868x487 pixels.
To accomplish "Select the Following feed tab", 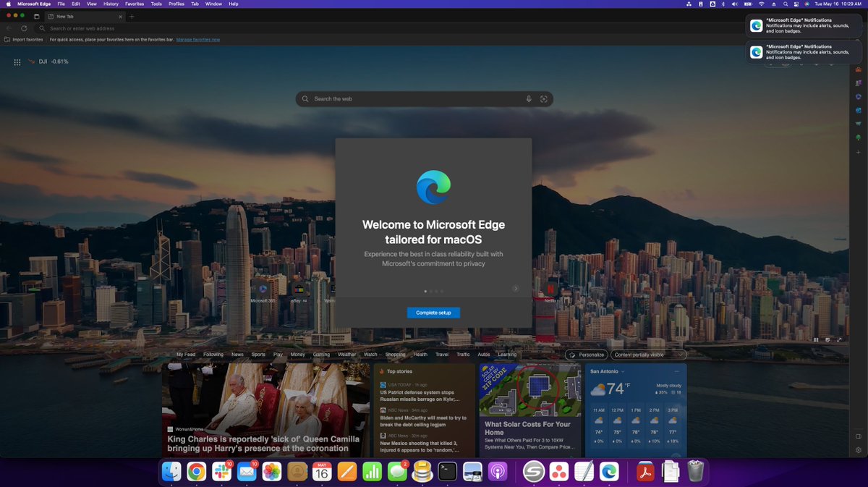I will click(213, 355).
